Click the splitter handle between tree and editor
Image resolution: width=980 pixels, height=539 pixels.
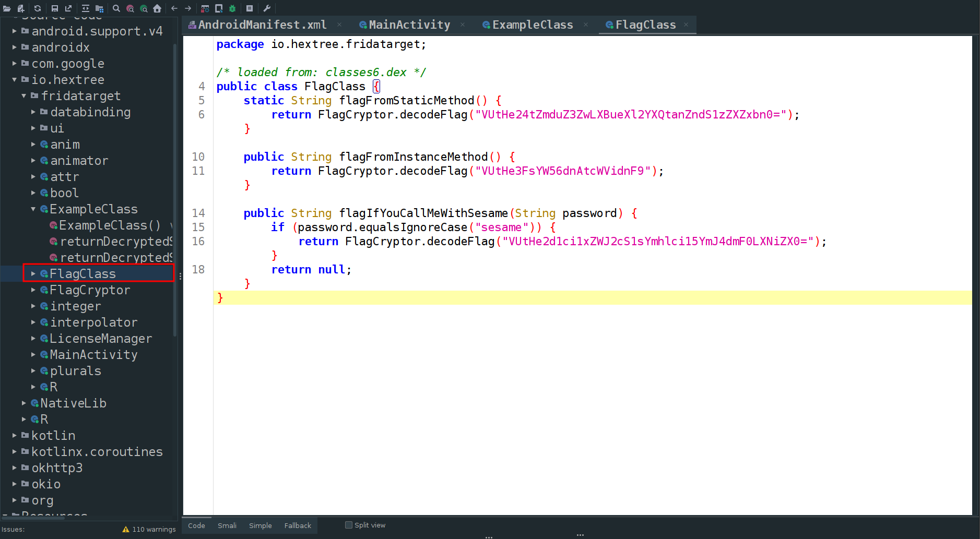tap(180, 276)
